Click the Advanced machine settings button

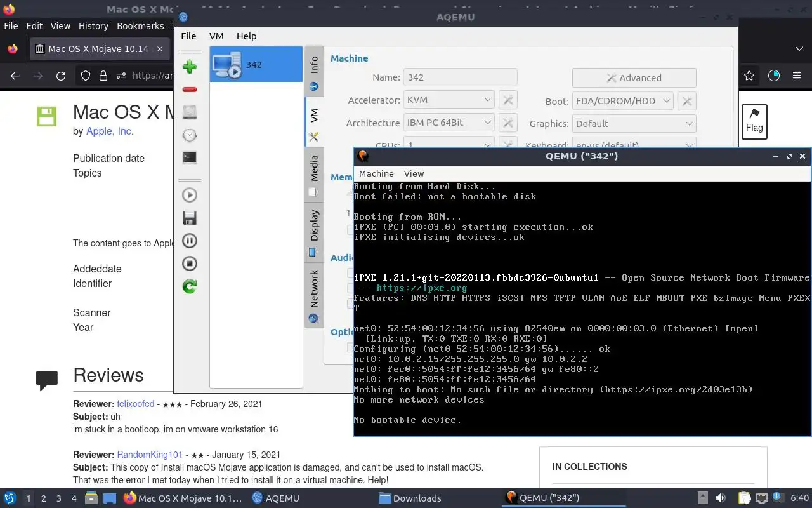(x=634, y=77)
